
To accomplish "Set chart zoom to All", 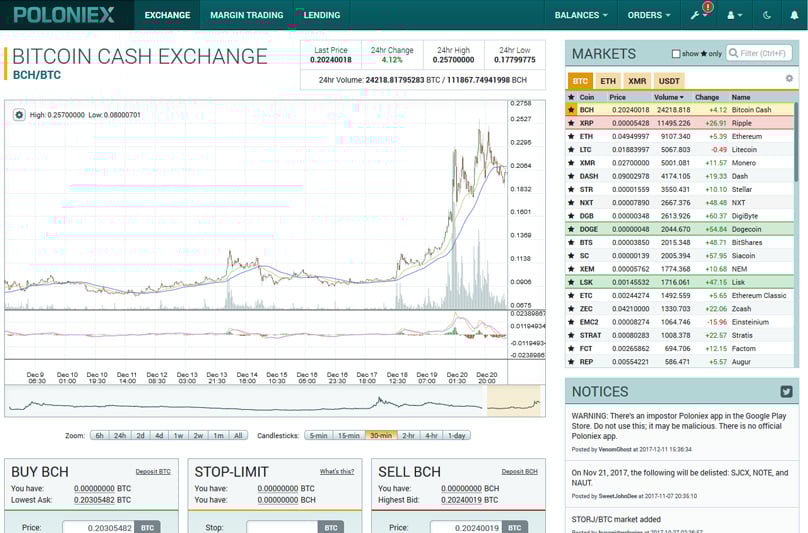I will pyautogui.click(x=238, y=436).
